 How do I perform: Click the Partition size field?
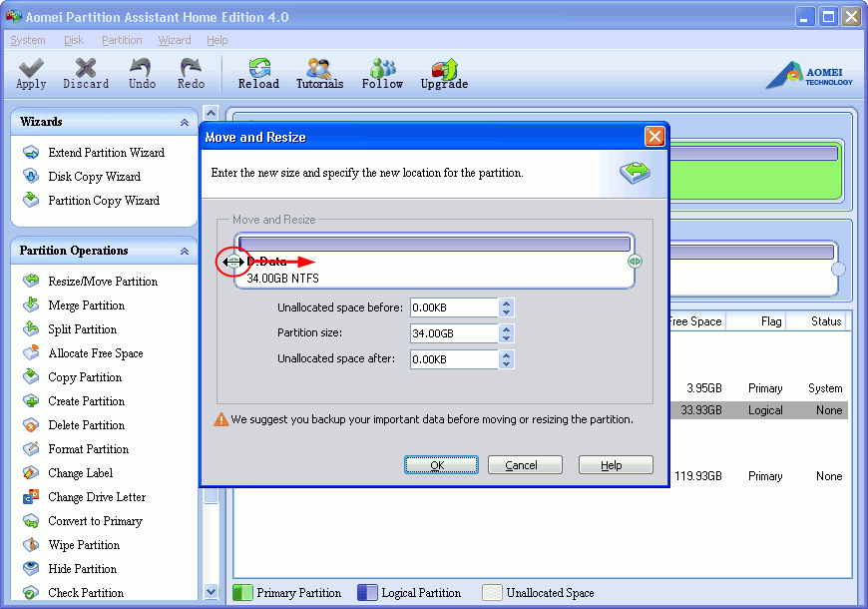coord(455,333)
